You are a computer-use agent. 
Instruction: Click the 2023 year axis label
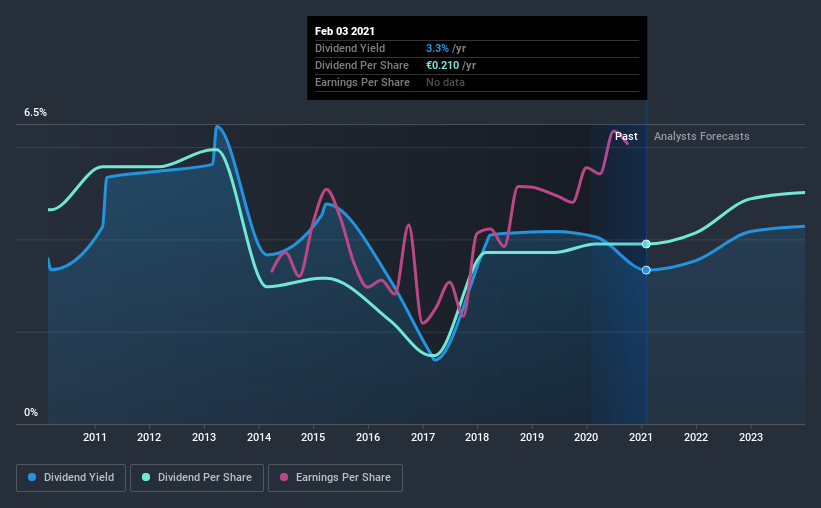point(751,437)
